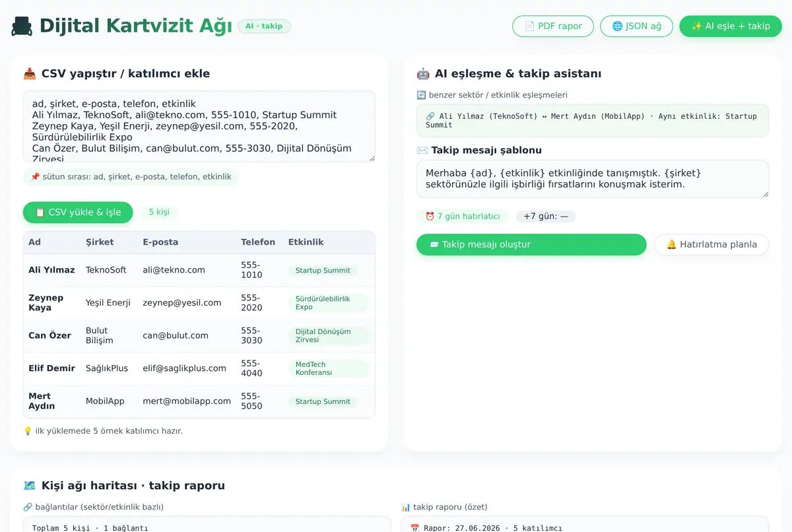Click 'Hatırlatma planla' button

pyautogui.click(x=711, y=244)
